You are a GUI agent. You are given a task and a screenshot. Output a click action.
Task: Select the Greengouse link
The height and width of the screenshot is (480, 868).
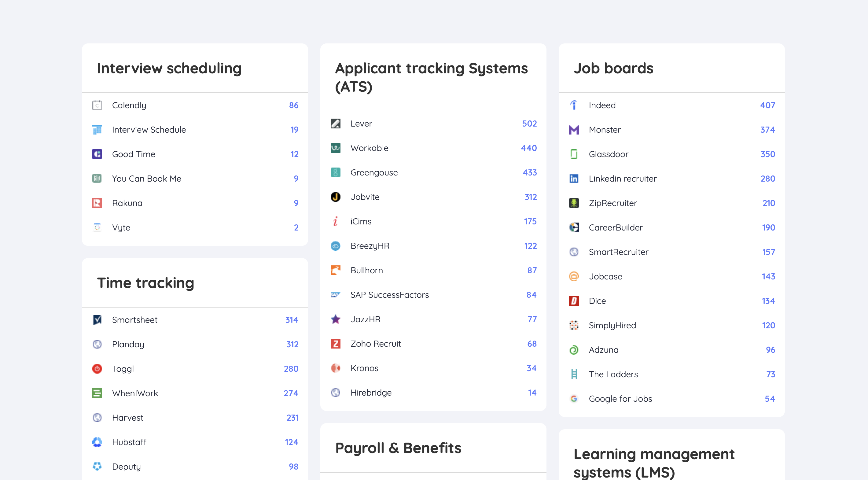pos(374,172)
